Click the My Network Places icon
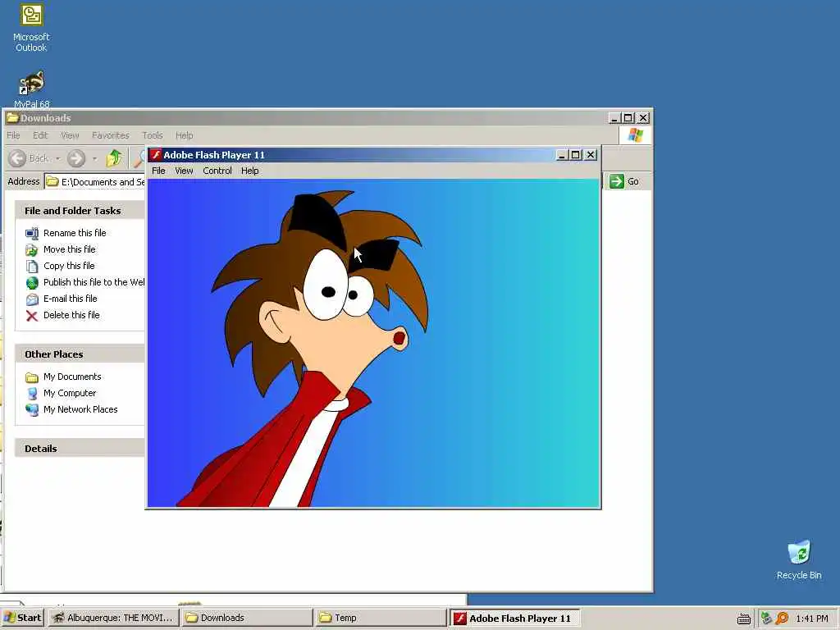840x630 pixels. pos(32,410)
